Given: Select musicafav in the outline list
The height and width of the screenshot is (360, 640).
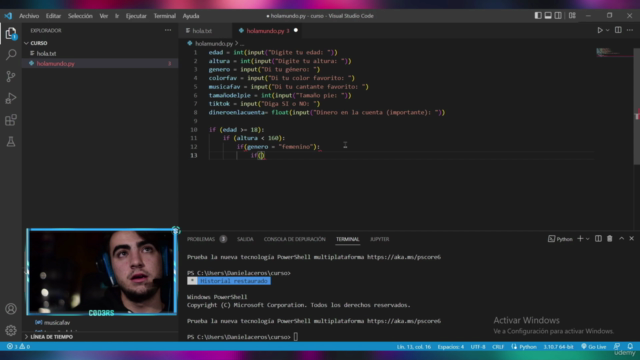Looking at the screenshot, I should pyautogui.click(x=57, y=322).
